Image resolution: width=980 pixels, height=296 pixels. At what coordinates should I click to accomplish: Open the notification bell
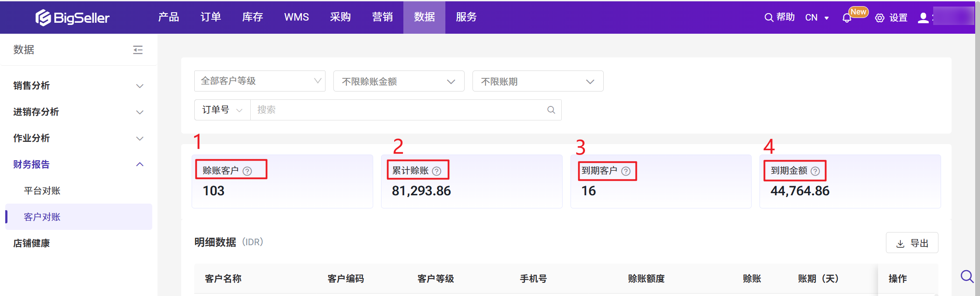[x=847, y=18]
